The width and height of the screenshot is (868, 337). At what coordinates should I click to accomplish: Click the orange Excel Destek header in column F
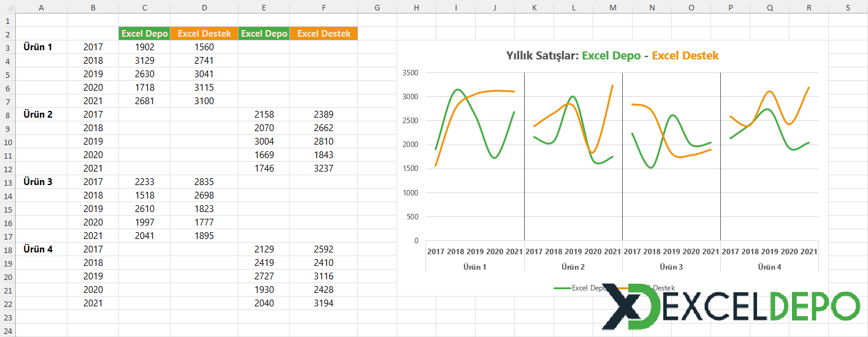coord(324,34)
